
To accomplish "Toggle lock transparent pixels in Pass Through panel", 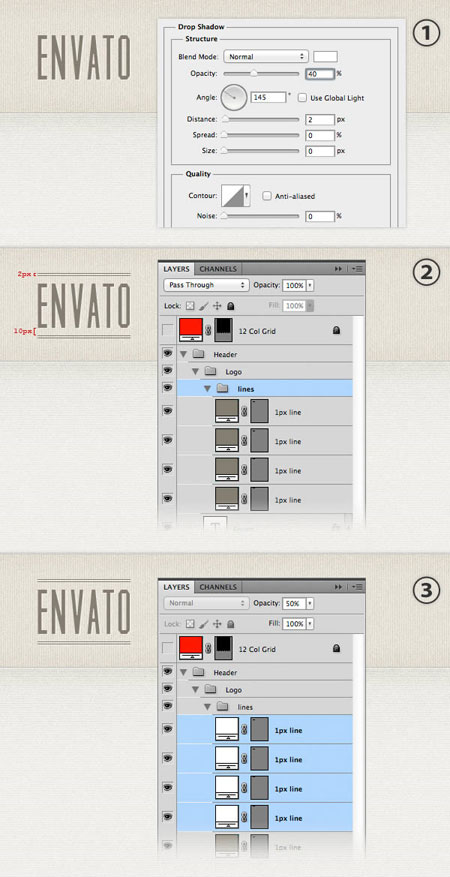I will coord(189,306).
